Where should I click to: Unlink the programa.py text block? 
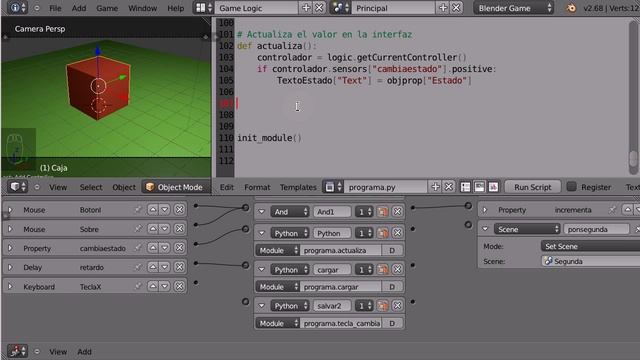tap(449, 187)
